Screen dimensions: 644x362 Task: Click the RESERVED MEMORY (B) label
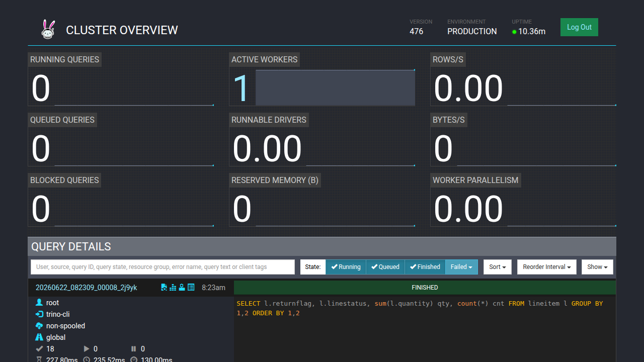click(275, 180)
